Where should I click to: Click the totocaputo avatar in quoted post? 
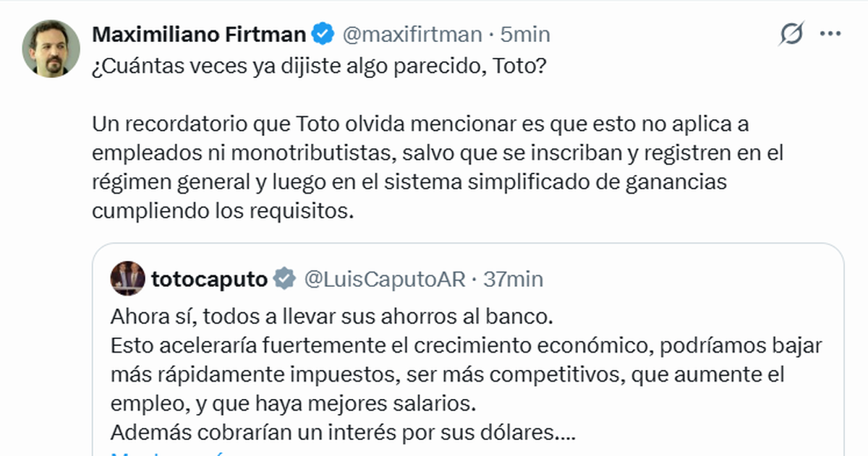127,279
